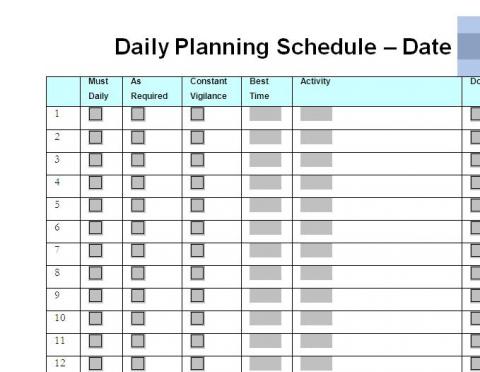This screenshot has width=480, height=372.
Task: Click the Activity column header
Action: tap(315, 81)
